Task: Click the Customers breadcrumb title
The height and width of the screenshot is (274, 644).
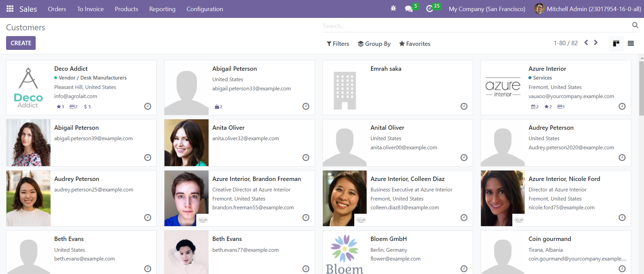Action: click(x=26, y=27)
